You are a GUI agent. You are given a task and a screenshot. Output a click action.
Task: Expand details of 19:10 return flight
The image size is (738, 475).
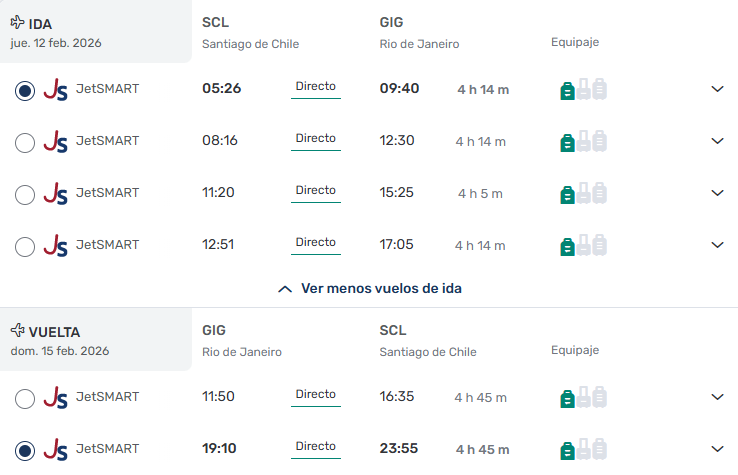click(x=716, y=449)
